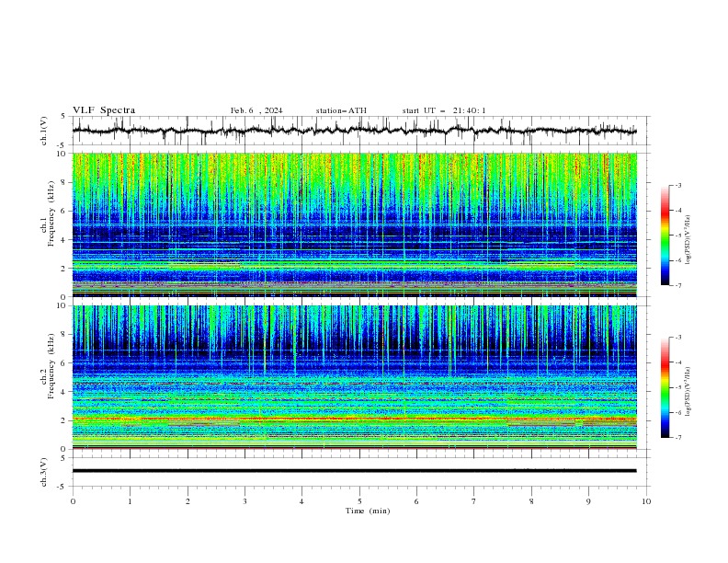
Task: Click time axis tick label '0'
Action: coord(73,501)
